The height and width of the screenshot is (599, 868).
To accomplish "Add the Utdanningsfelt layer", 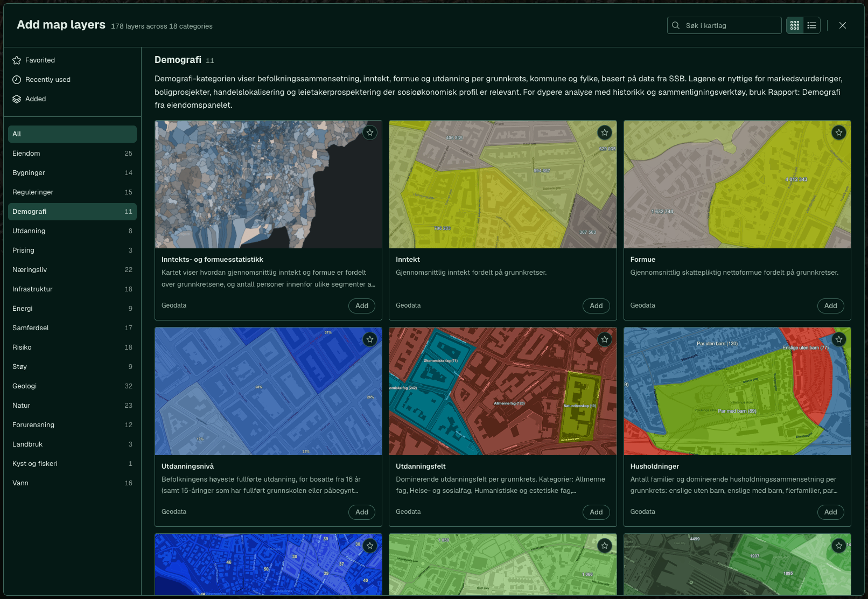I will (596, 512).
